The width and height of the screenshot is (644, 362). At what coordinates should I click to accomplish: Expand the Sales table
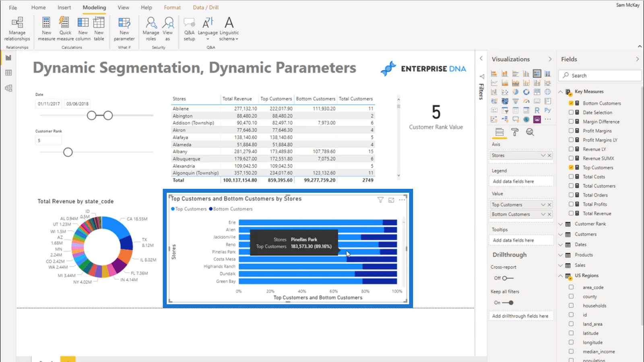(561, 265)
